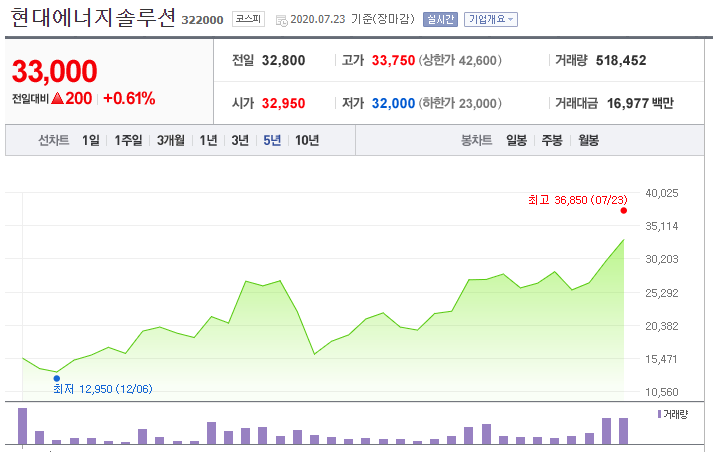Click the red 최고 price marker dot
Image resolution: width=713 pixels, height=452 pixels.
[623, 211]
